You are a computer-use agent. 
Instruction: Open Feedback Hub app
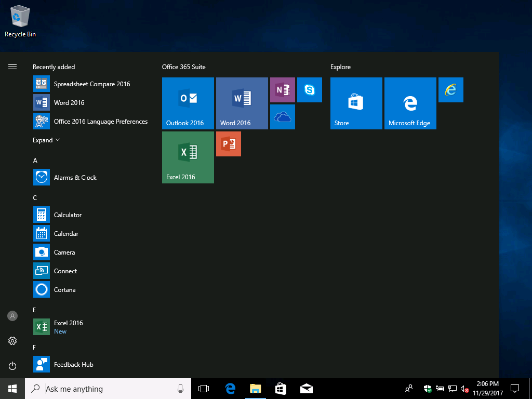point(91,364)
